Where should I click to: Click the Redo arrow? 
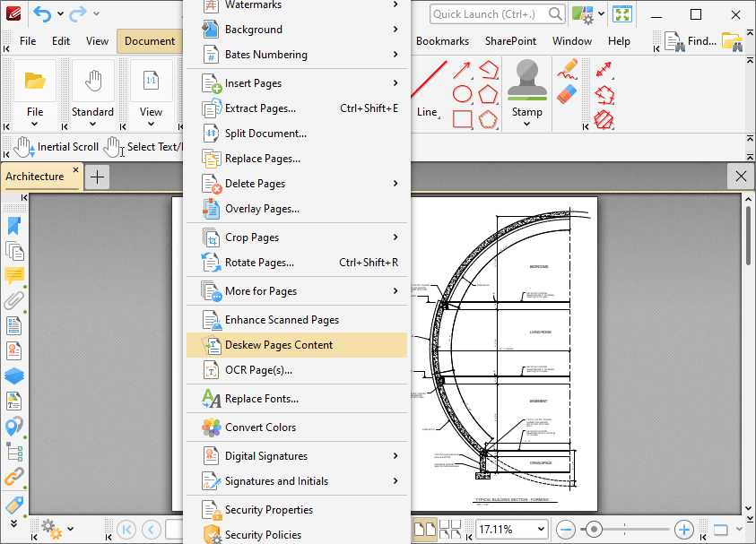tap(78, 14)
